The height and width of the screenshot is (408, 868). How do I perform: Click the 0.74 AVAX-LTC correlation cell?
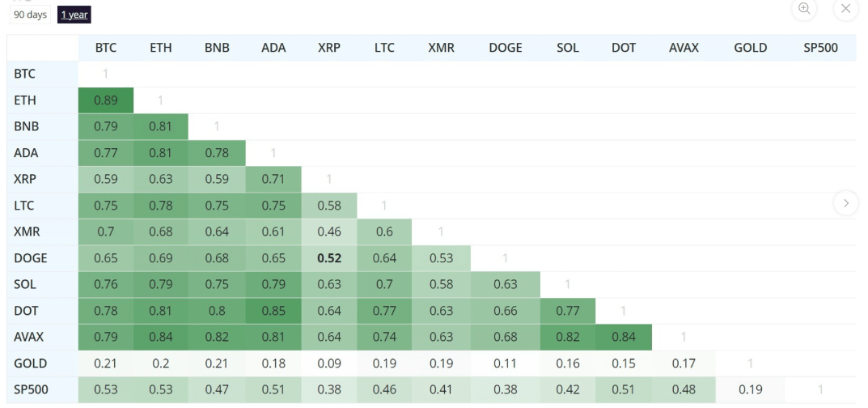pos(384,337)
